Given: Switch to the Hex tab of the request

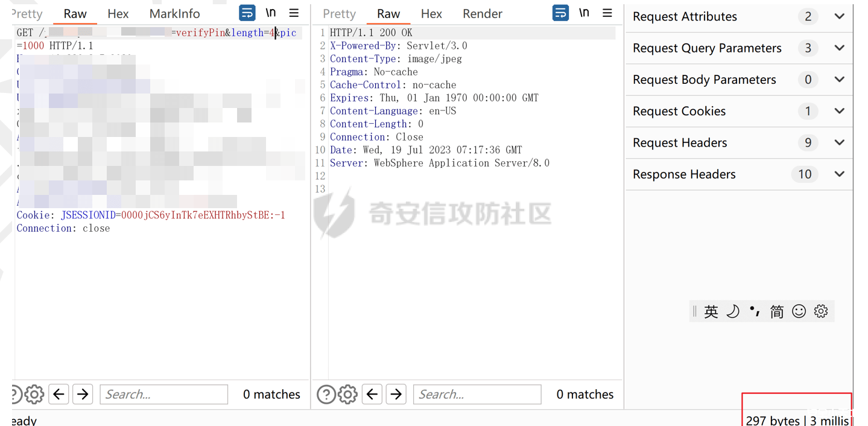Looking at the screenshot, I should [118, 13].
